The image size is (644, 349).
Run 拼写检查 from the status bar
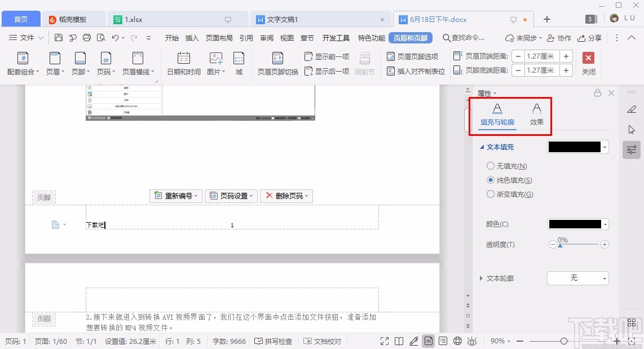pos(274,341)
